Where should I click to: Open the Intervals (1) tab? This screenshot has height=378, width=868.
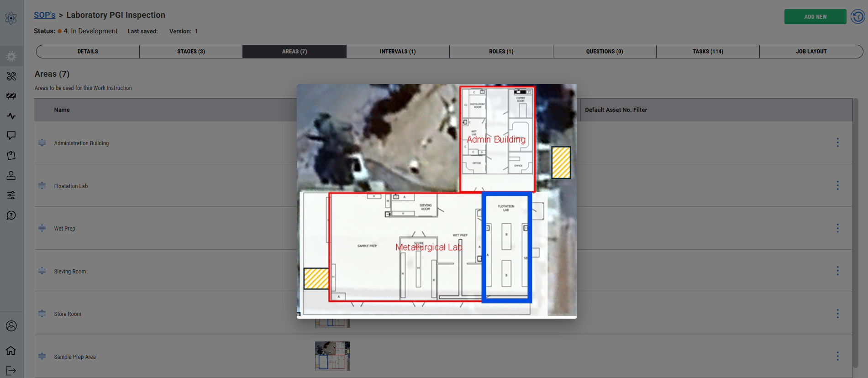(x=398, y=52)
